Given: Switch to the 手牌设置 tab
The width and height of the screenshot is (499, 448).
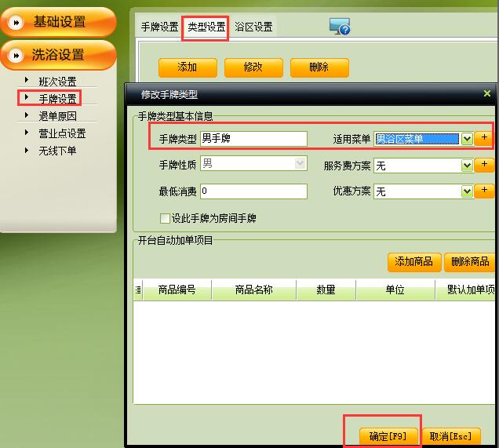Looking at the screenshot, I should [159, 27].
